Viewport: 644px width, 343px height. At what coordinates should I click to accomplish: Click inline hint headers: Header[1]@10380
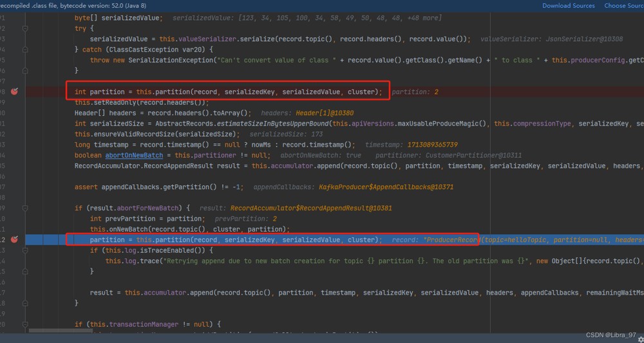[x=307, y=113]
